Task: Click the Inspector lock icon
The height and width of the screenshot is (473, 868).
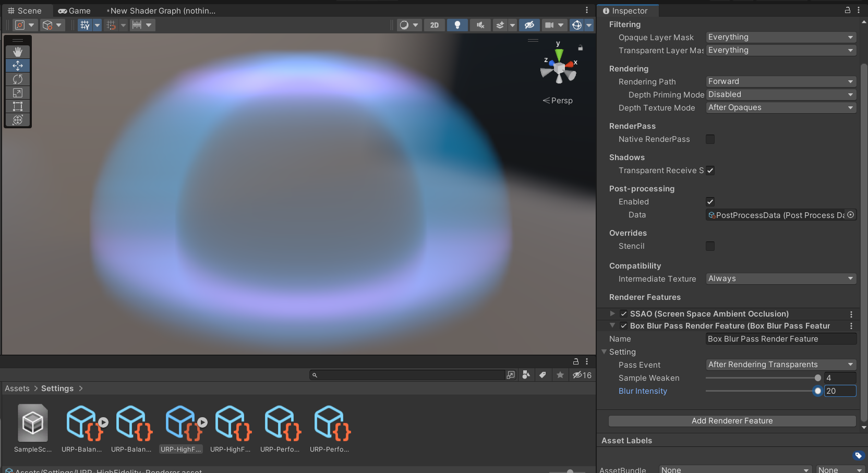Action: pos(848,10)
